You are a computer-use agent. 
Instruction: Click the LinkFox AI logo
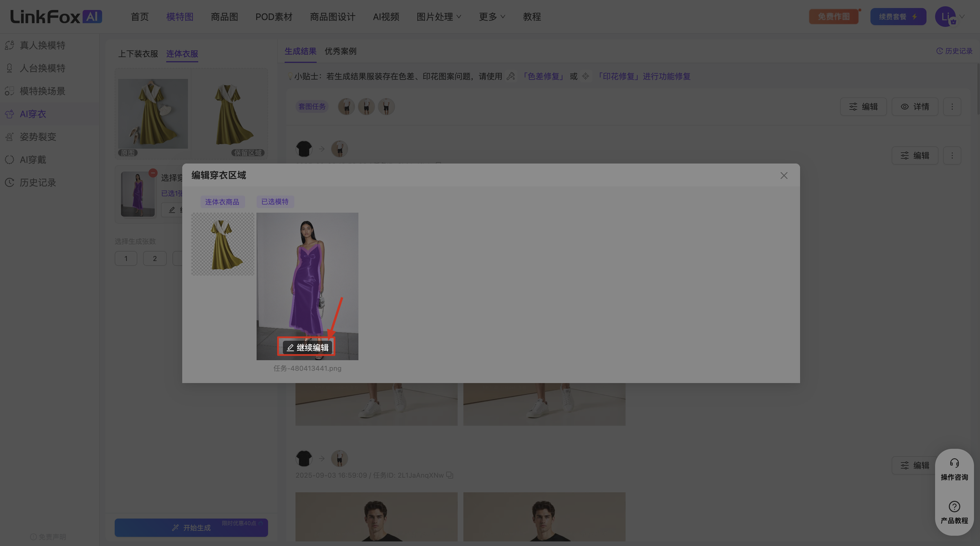pos(56,17)
